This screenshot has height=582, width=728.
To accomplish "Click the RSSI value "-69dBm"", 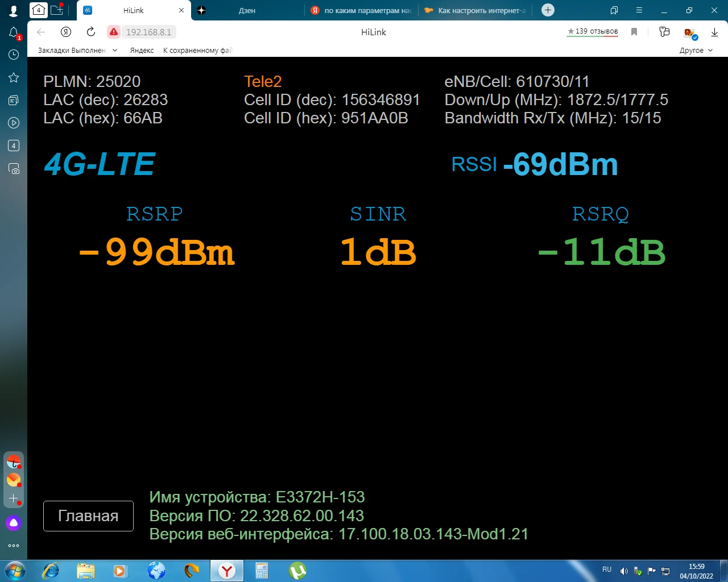I will tap(560, 164).
